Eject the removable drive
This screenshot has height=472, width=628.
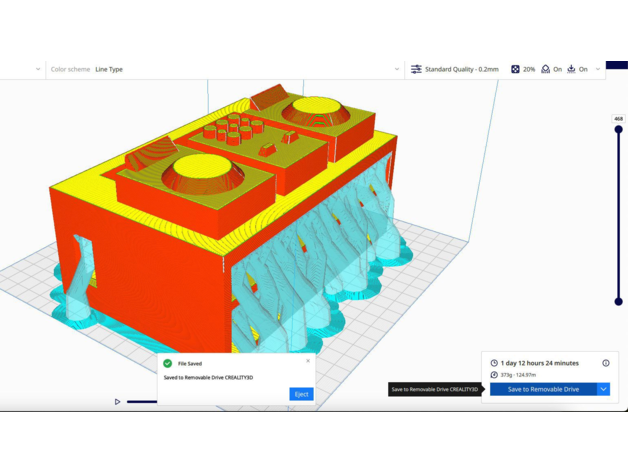[301, 394]
